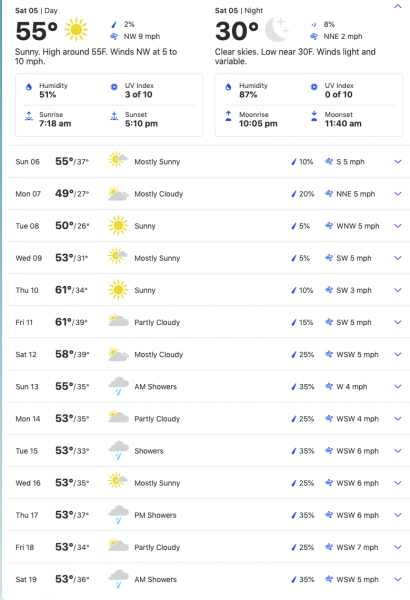This screenshot has height=600, width=410.
Task: Click the Humidity droplet icon showing 87%
Action: point(229,87)
